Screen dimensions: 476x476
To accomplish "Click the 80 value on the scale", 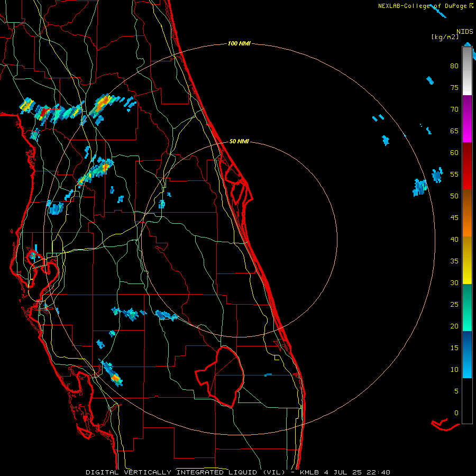I will pos(454,66).
